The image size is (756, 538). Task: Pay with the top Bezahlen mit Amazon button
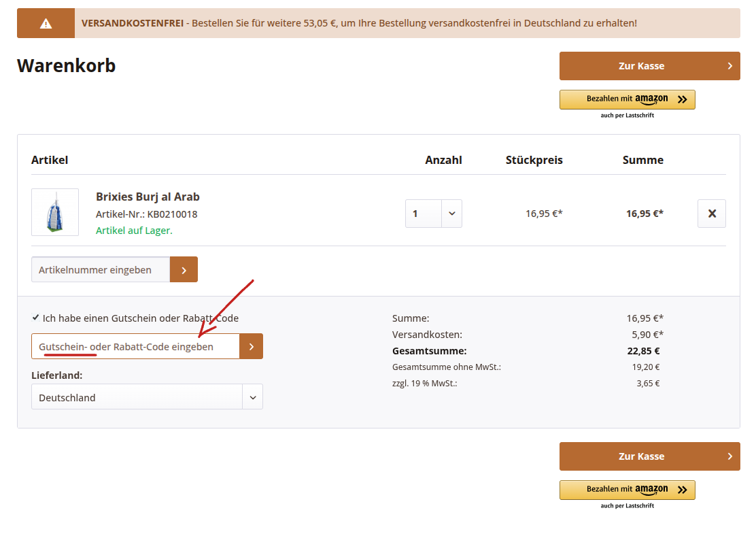coord(627,99)
